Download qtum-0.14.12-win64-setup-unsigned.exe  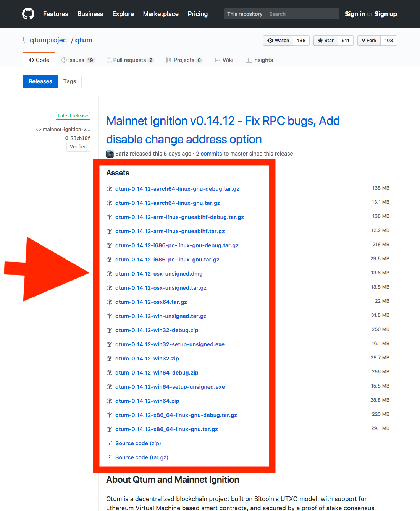pyautogui.click(x=170, y=387)
